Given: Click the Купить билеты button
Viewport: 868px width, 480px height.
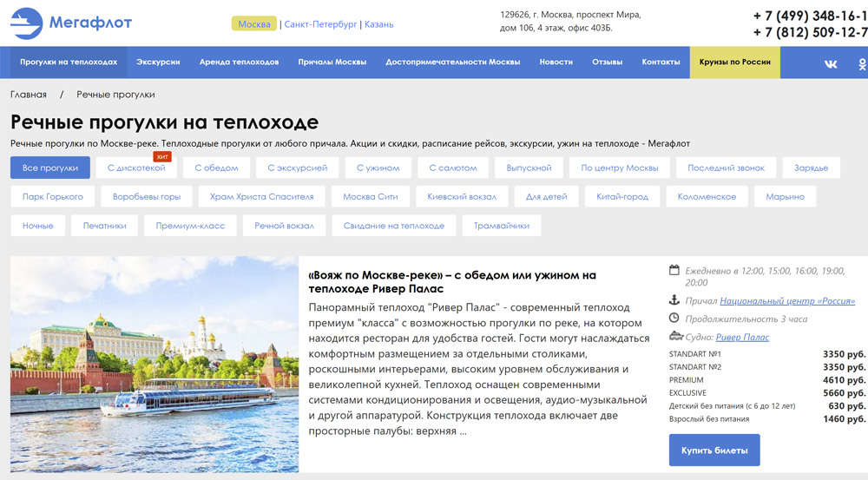Looking at the screenshot, I should point(714,450).
